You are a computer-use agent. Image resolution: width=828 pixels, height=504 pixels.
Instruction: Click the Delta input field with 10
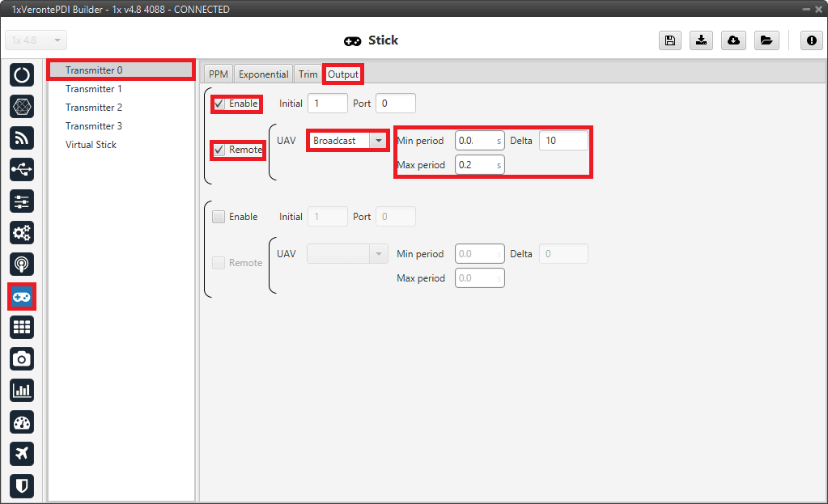(x=563, y=141)
